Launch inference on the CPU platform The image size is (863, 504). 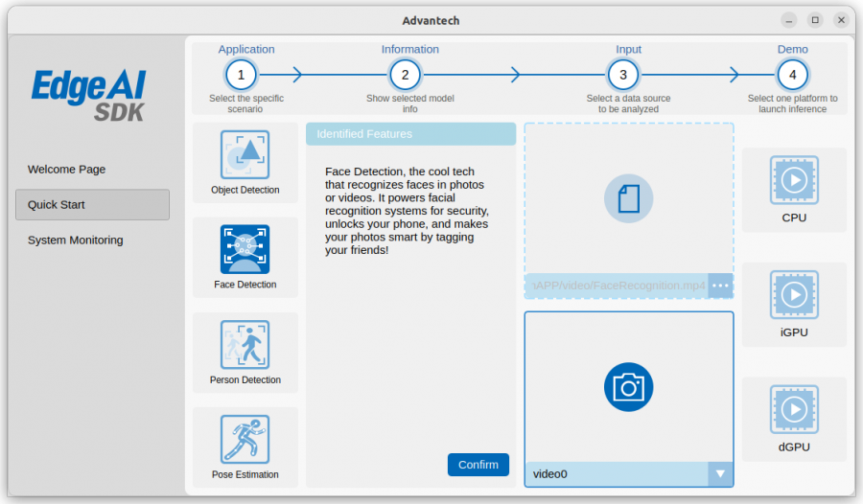794,180
